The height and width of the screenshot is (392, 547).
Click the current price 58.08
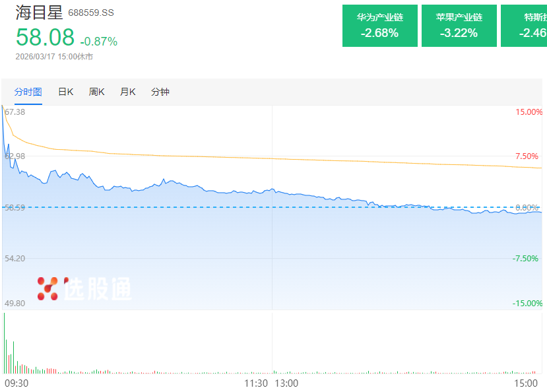(x=45, y=37)
